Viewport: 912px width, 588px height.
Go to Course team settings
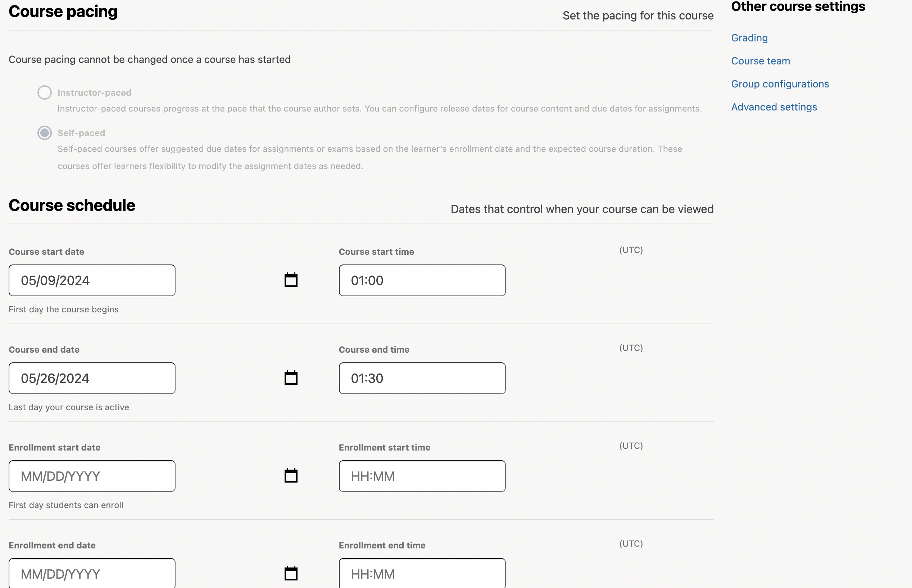coord(760,61)
